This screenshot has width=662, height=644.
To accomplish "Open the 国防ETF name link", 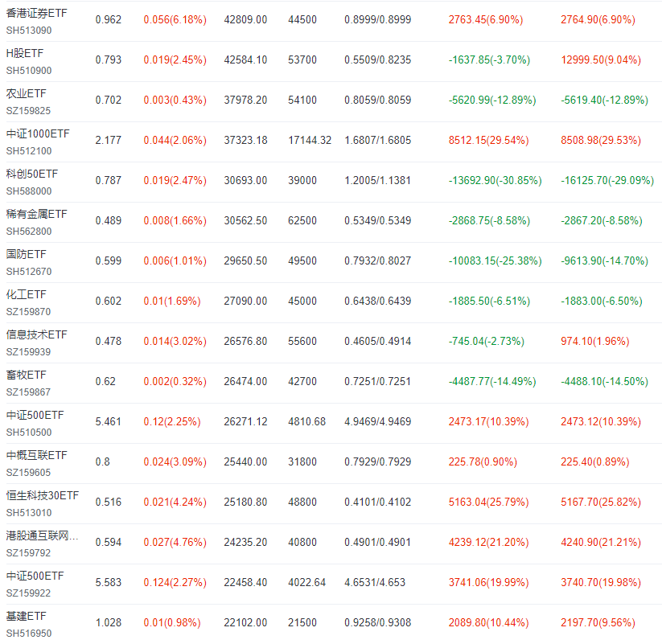I will (x=27, y=255).
